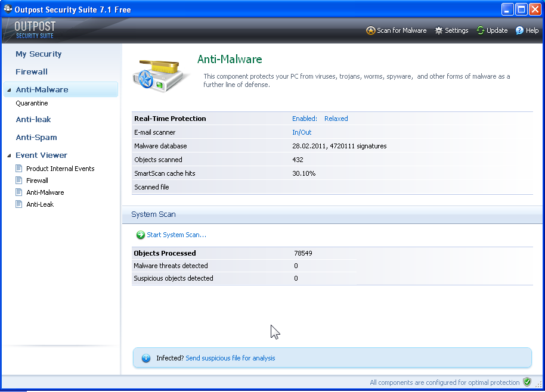545x392 pixels.
Task: Click the In/Out e-mail scanner link
Action: pyautogui.click(x=302, y=132)
